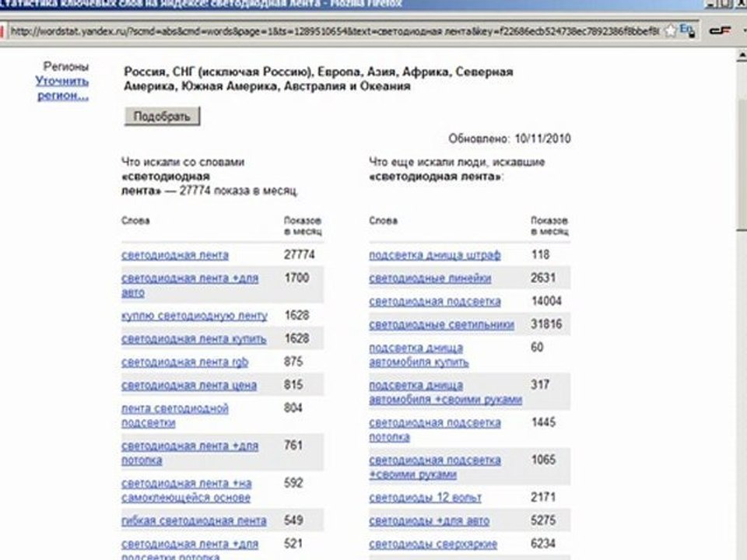
Task: Click the Уточнить регион link
Action: (x=62, y=88)
